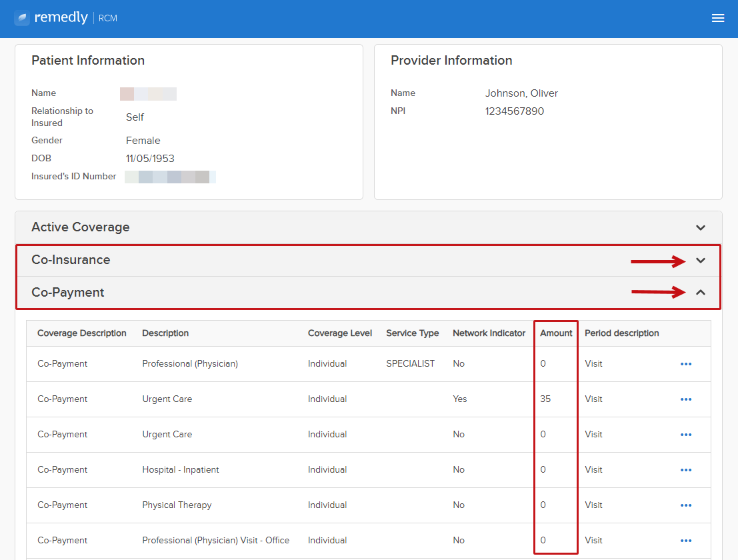Click the Patient Information heading
Screen dimensions: 738x560
click(88, 60)
